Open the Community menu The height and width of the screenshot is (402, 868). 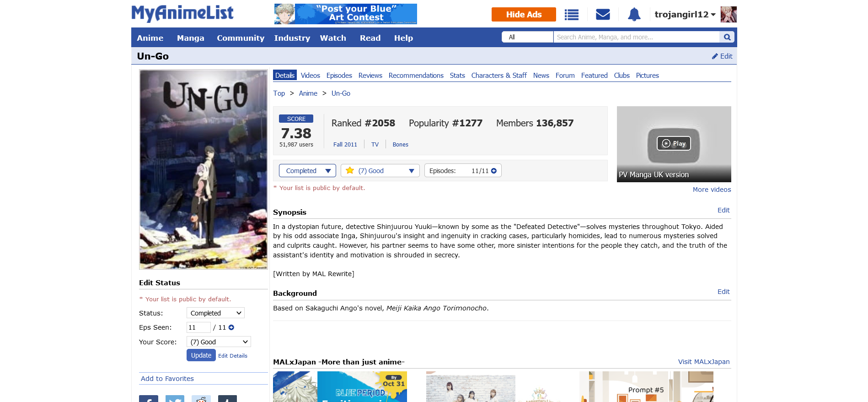pyautogui.click(x=241, y=38)
